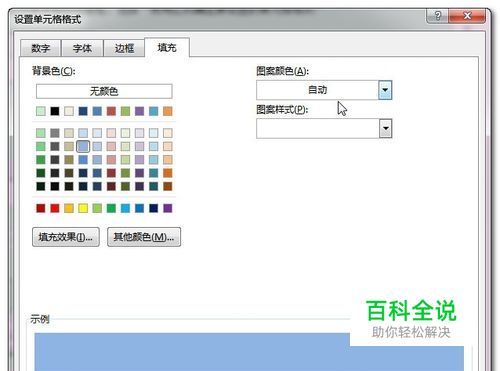
Task: Click the 图案颜色(A): label
Action: [x=283, y=71]
